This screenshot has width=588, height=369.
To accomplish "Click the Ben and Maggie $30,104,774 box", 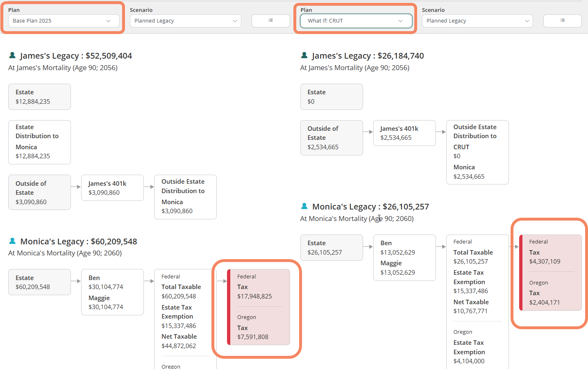I will (112, 292).
